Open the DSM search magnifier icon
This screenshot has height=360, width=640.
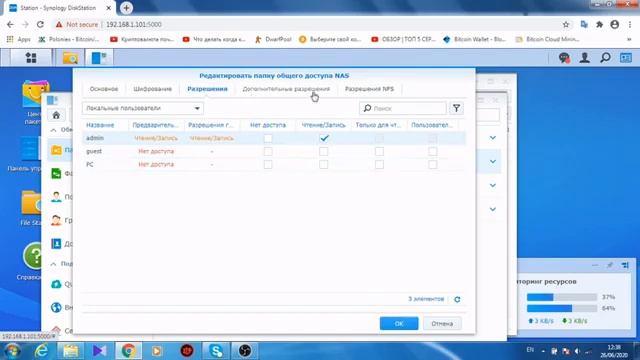[605, 58]
